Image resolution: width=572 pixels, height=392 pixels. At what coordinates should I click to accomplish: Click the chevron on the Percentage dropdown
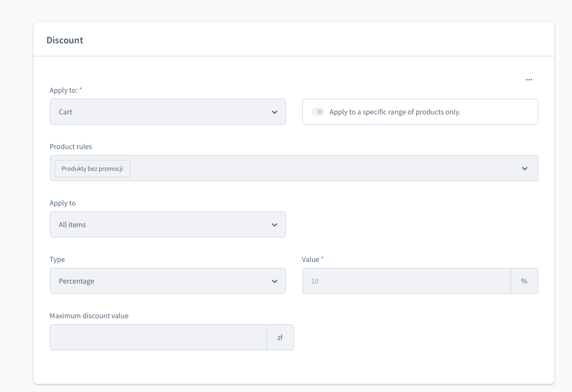pos(275,281)
